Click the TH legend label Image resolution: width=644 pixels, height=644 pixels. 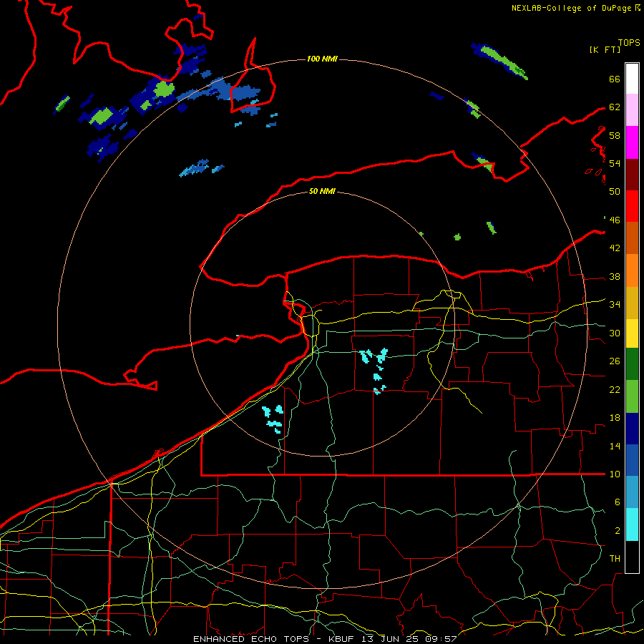[x=615, y=559]
